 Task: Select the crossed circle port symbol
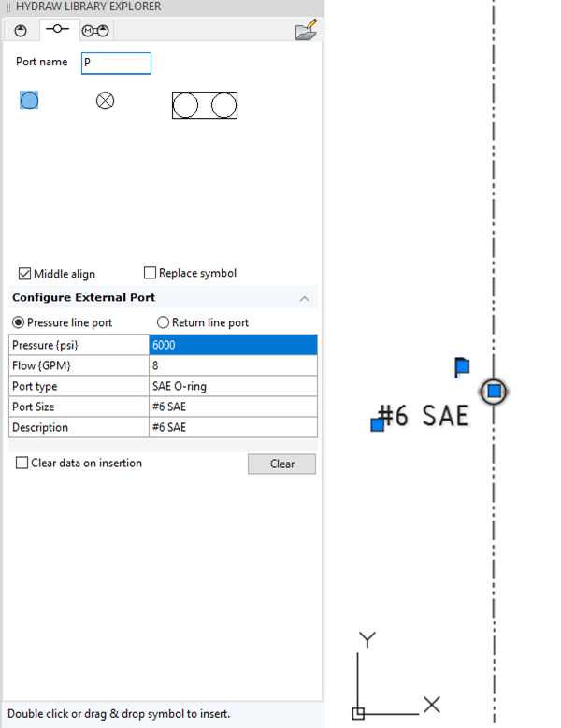coord(106,100)
